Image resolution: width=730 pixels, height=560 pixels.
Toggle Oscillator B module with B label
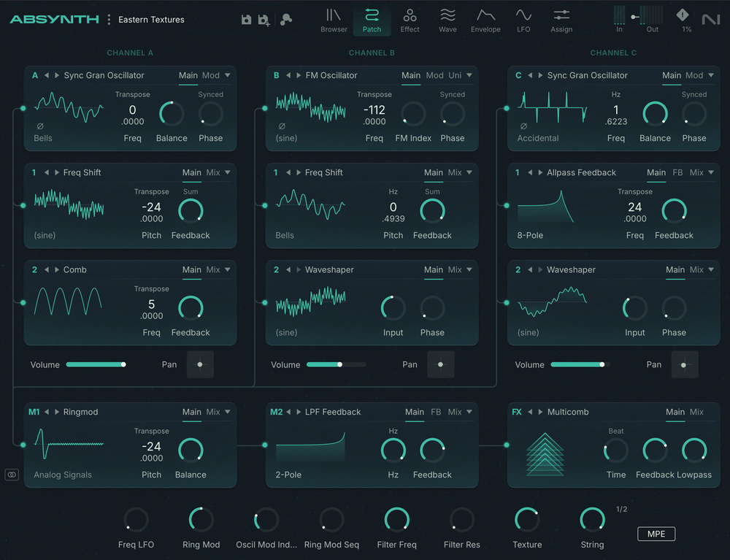277,75
